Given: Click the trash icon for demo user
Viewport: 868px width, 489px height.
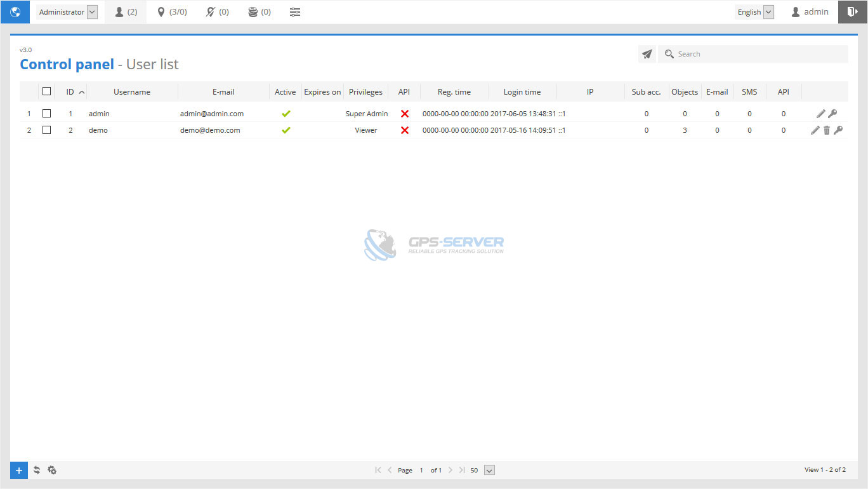Looking at the screenshot, I should click(826, 130).
